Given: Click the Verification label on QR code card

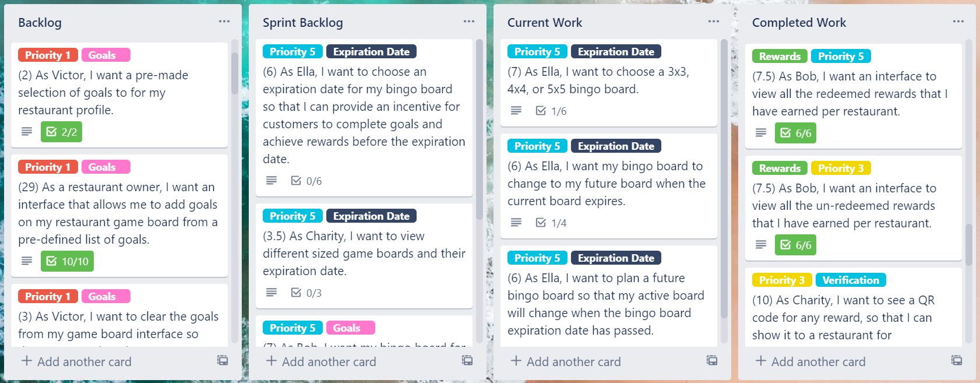Looking at the screenshot, I should 851,280.
